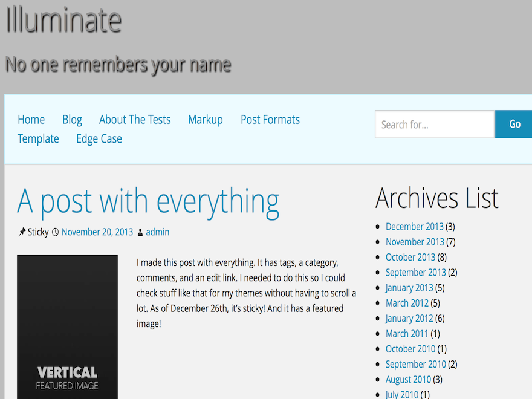Open the post titled A post with everything
The height and width of the screenshot is (399, 532).
point(149,201)
